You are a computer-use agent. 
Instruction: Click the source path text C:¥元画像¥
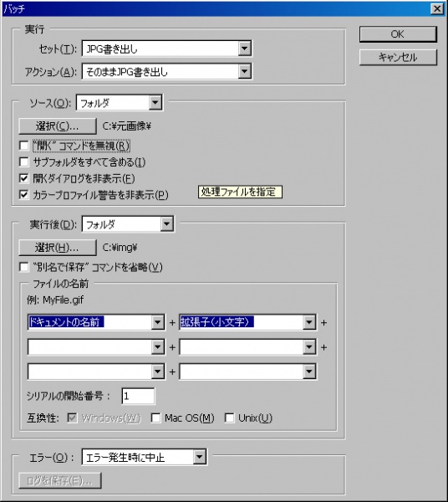127,126
